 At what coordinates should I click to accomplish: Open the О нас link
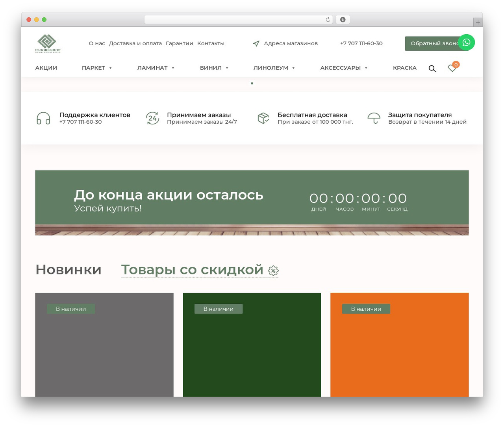(97, 43)
